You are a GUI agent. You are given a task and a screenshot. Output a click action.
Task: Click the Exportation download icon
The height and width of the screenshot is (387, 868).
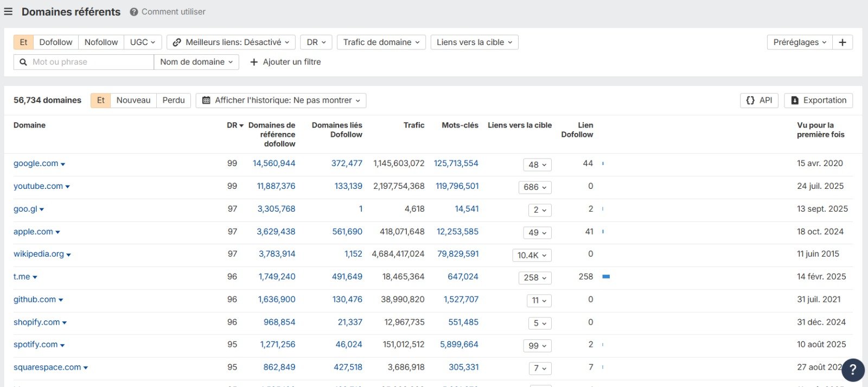tap(795, 100)
